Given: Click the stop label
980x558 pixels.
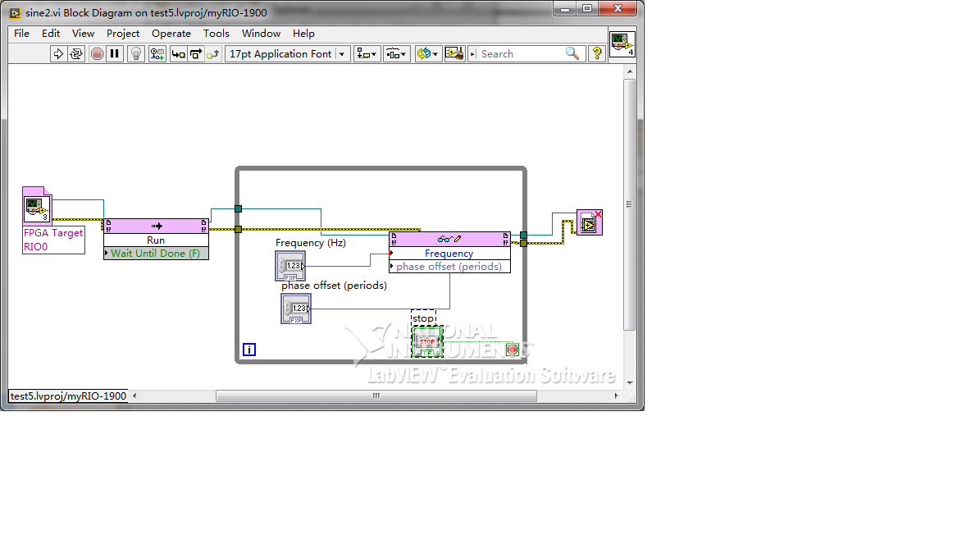Looking at the screenshot, I should pyautogui.click(x=423, y=318).
